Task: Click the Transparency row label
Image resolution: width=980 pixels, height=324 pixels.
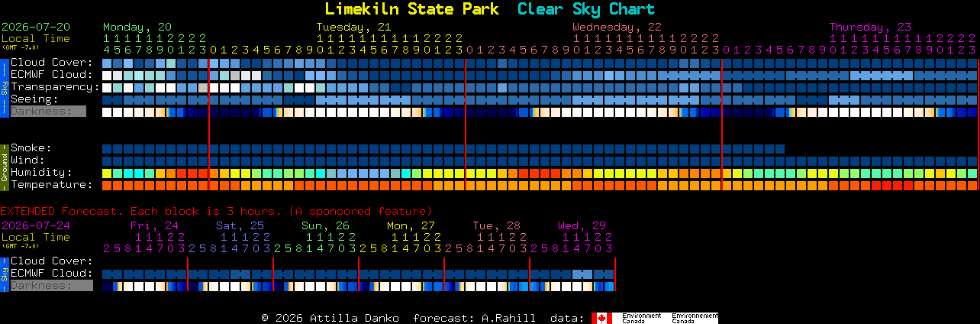Action: 55,87
